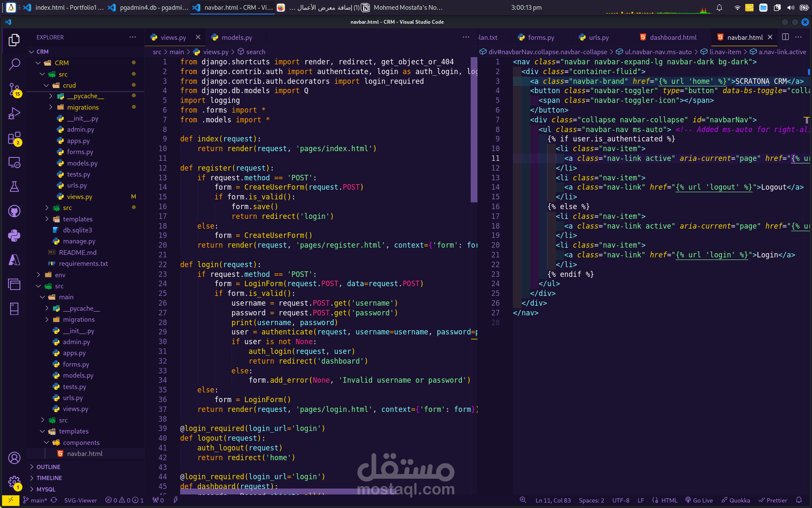Toggle Go Live server in status bar
Image resolution: width=812 pixels, height=508 pixels.
point(699,500)
